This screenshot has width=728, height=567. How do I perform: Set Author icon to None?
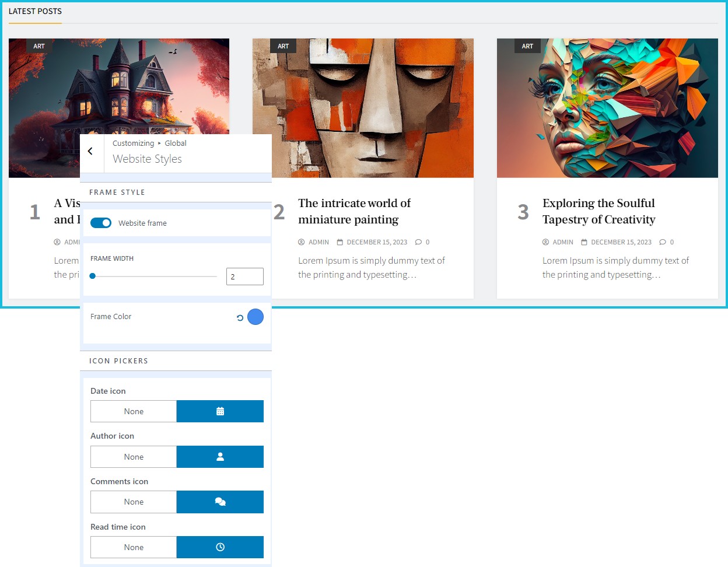(134, 457)
